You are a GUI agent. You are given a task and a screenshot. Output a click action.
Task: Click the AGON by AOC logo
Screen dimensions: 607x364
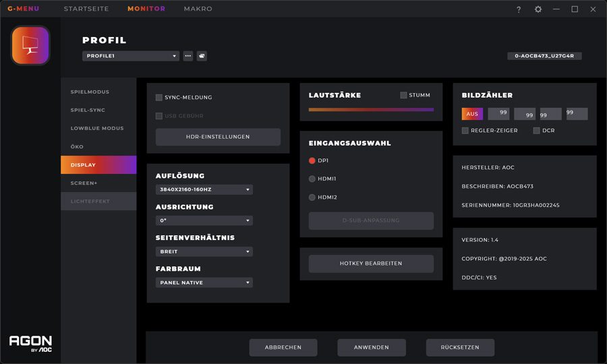point(30,343)
